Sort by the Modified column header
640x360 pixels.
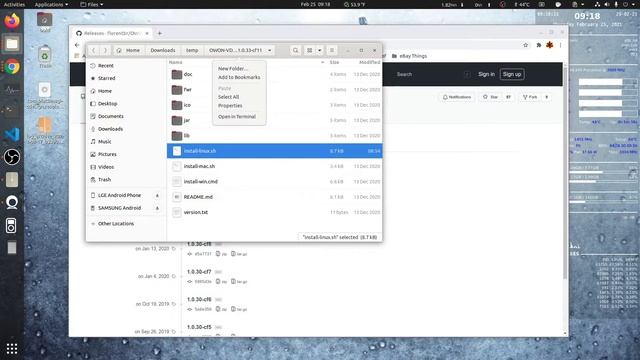click(369, 62)
